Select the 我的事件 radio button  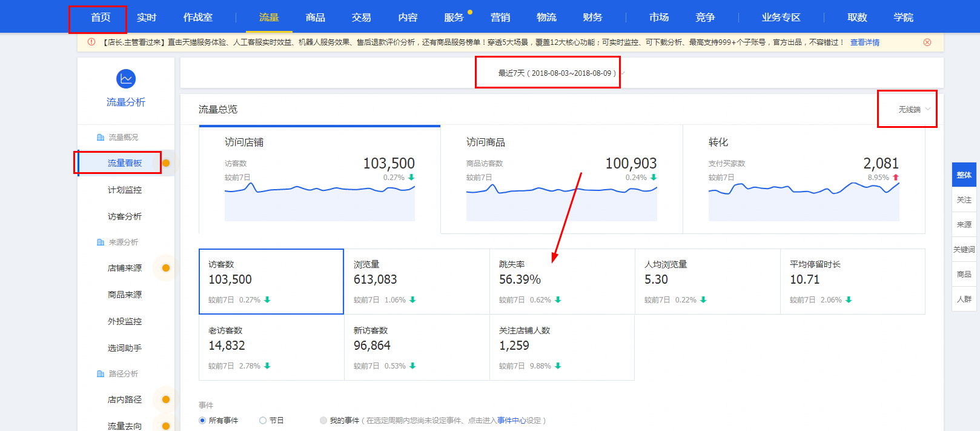(323, 421)
